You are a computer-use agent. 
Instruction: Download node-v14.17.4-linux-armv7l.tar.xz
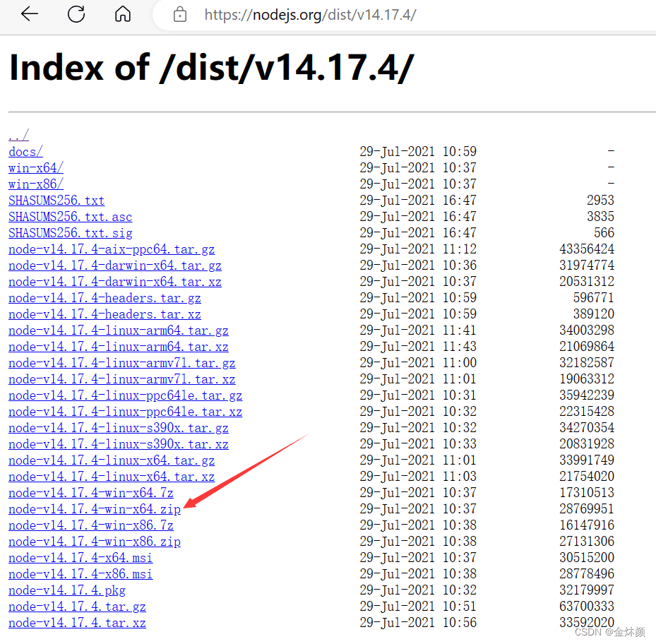point(121,379)
